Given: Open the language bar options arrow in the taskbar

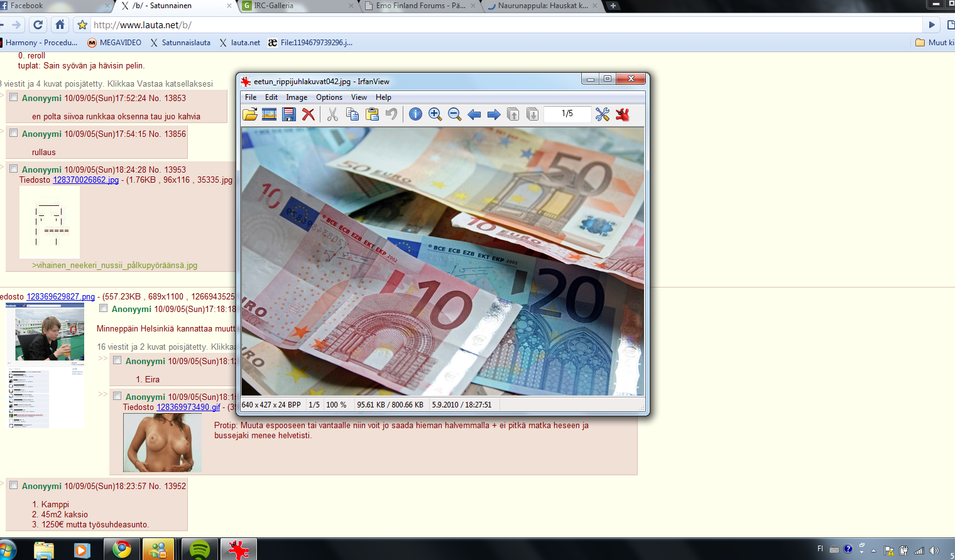Looking at the screenshot, I should (x=862, y=552).
